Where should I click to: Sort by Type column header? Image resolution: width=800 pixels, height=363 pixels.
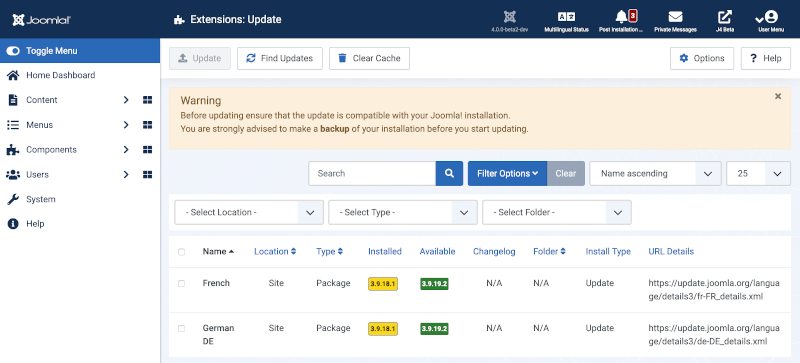(330, 252)
